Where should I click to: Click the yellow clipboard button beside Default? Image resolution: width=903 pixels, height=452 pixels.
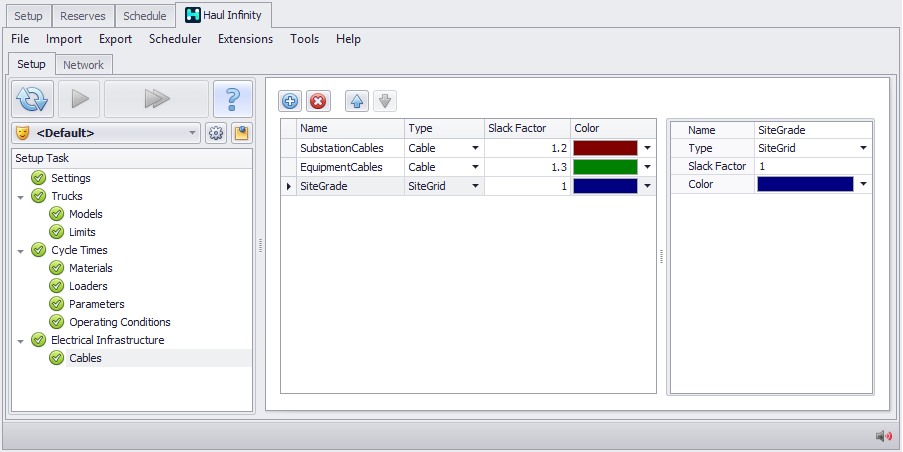tap(242, 134)
